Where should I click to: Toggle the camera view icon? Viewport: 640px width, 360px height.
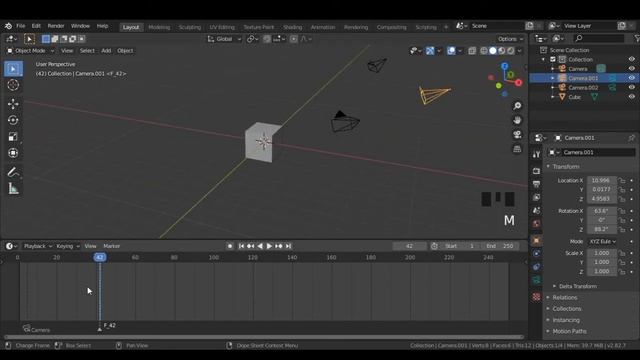click(x=517, y=135)
